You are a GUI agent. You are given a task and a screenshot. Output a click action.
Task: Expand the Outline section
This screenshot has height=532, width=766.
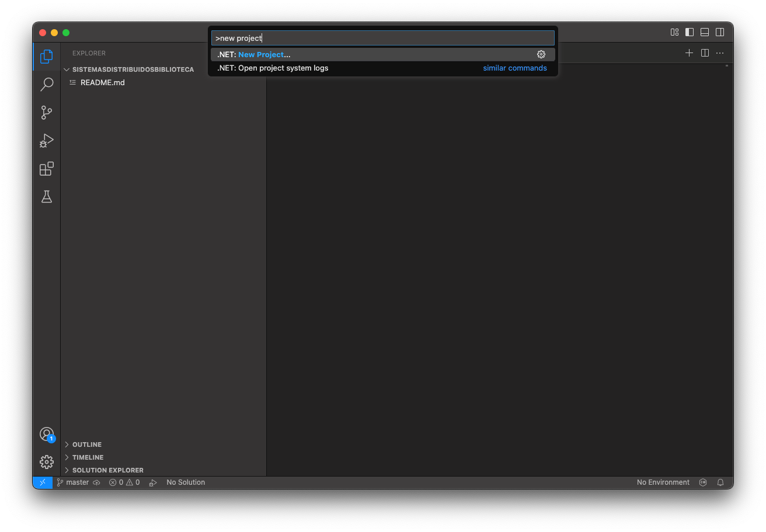pos(87,444)
